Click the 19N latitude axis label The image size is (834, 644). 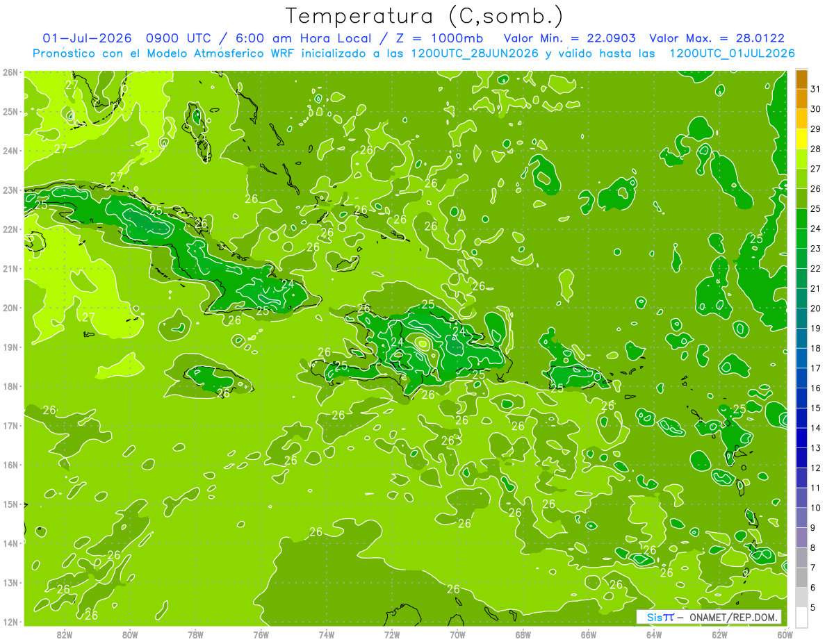coord(10,347)
